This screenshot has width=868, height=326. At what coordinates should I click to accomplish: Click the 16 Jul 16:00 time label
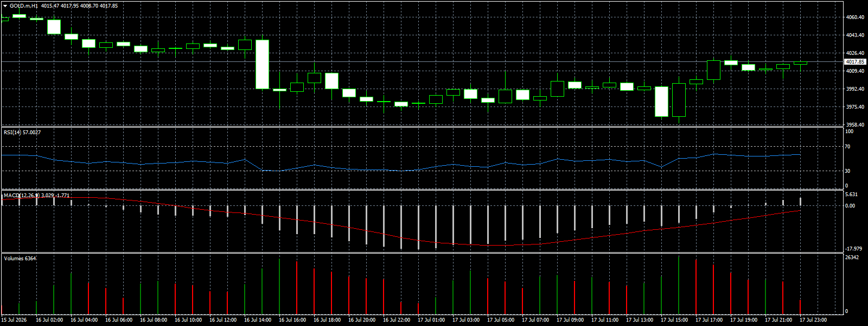[x=292, y=320]
